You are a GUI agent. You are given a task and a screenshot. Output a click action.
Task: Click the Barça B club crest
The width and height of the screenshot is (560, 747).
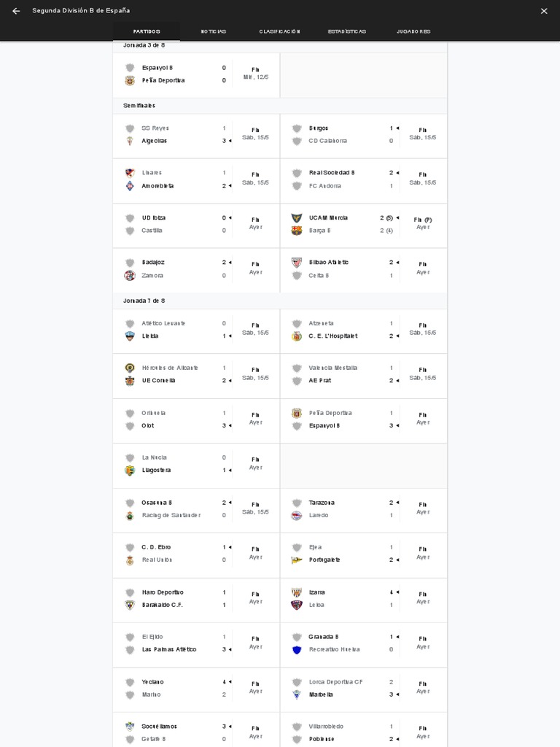[x=297, y=231]
